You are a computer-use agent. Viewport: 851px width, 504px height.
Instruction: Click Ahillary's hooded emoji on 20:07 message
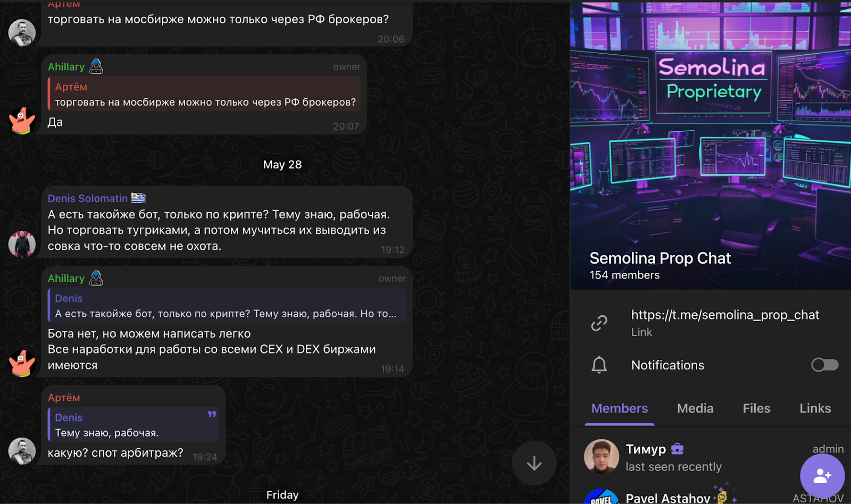coord(96,66)
